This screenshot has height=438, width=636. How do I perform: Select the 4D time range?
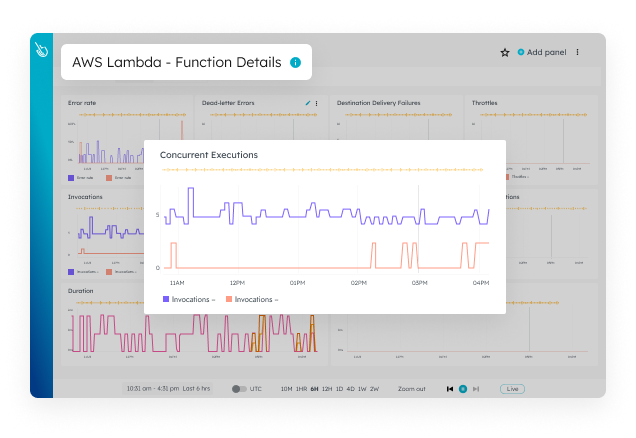pos(350,389)
